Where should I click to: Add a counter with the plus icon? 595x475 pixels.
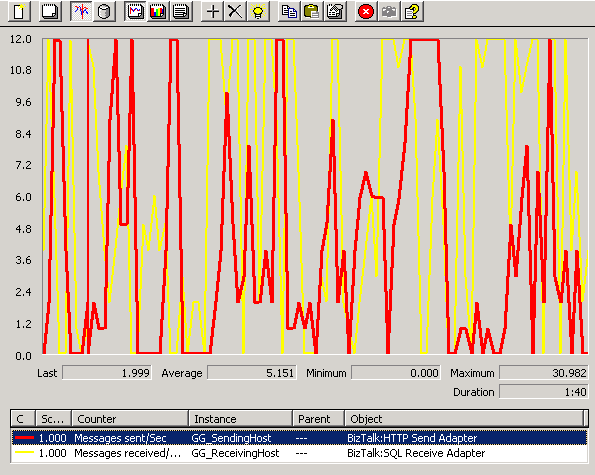click(212, 12)
